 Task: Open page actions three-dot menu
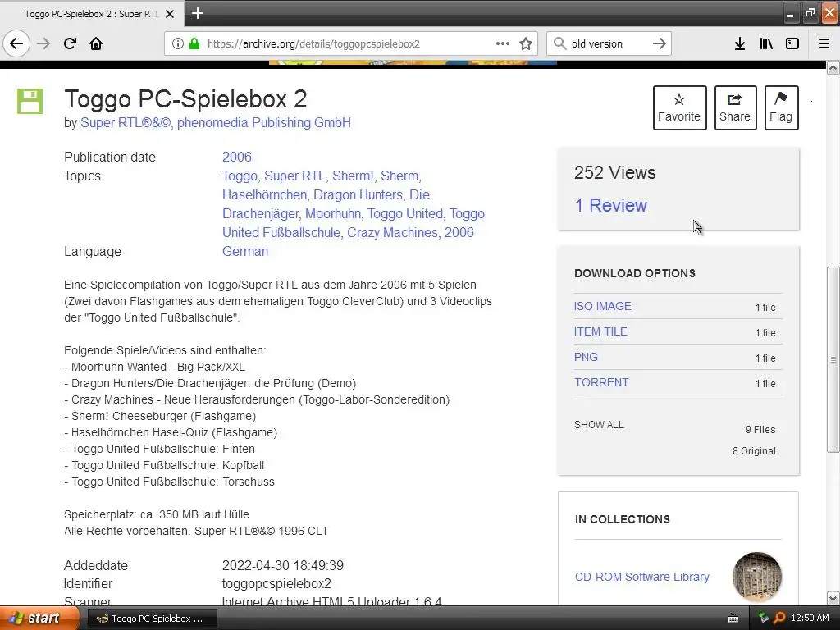pos(503,43)
